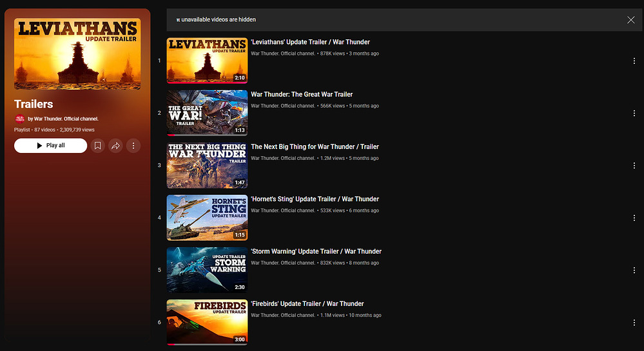Click channel name under Firebirds video
The image size is (644, 351).
coord(283,316)
